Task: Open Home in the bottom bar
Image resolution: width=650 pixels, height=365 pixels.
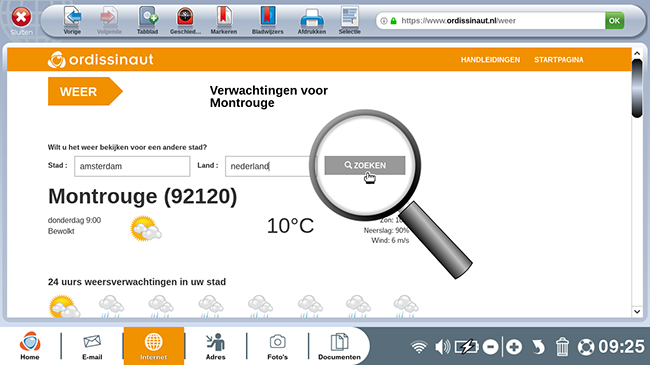Action: pos(30,346)
